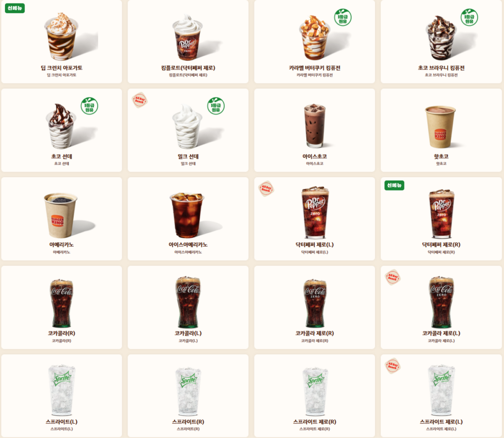
Task: Click the All Day Snack badge on 밀크 선데
Action: 140,100
